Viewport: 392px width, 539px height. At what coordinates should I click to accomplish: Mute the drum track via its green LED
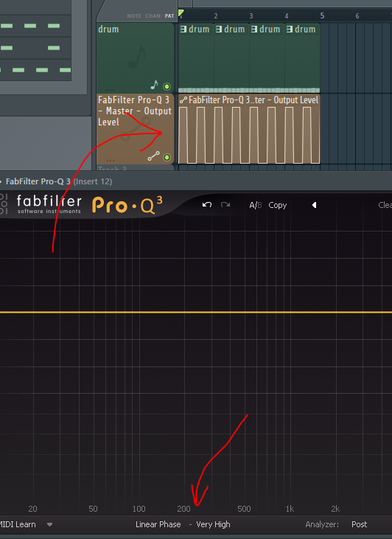click(167, 86)
